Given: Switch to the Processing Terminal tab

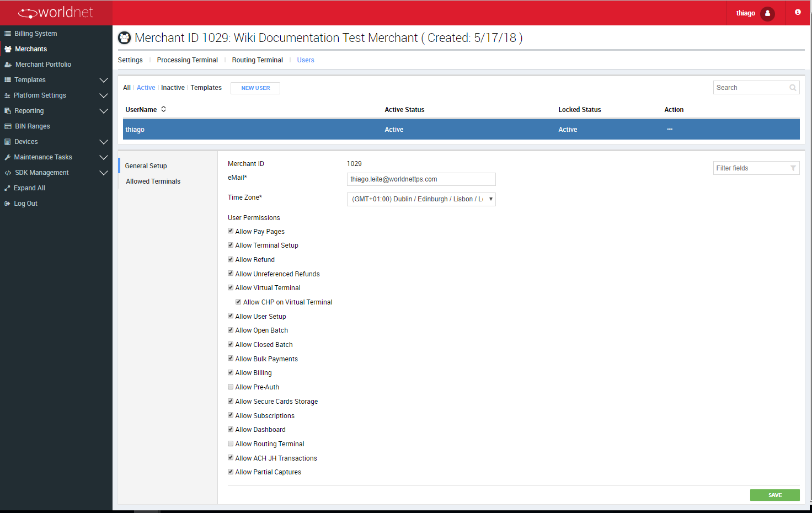Looking at the screenshot, I should tap(188, 60).
